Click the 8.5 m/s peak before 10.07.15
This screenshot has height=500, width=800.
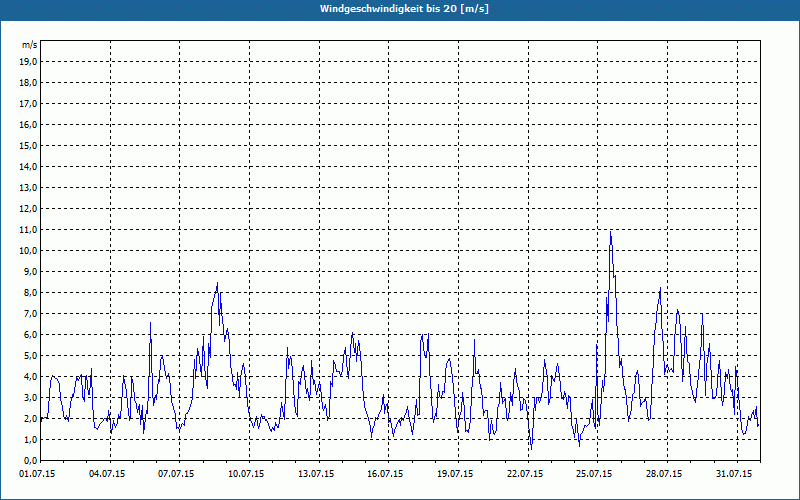[217, 283]
